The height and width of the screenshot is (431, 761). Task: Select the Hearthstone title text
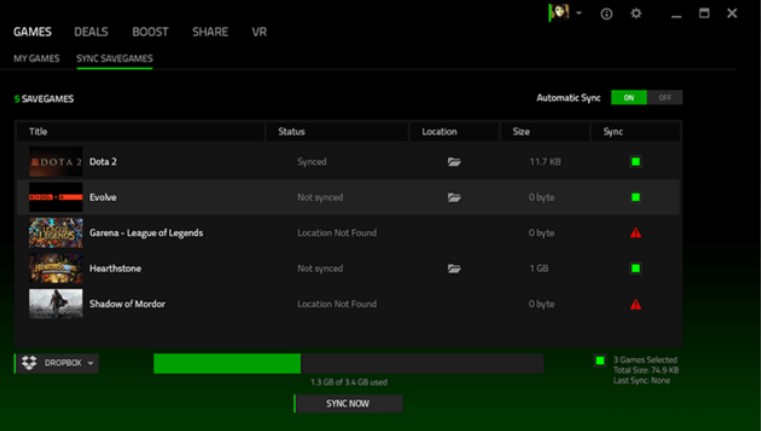115,268
